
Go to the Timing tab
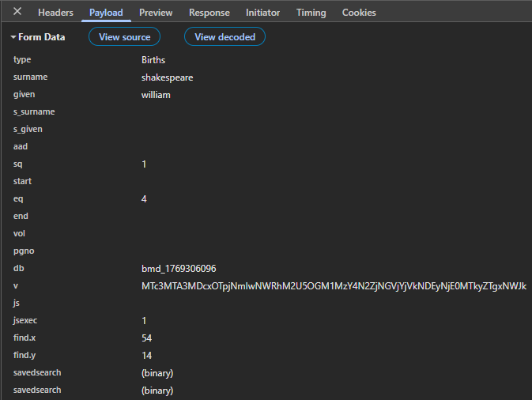(311, 13)
